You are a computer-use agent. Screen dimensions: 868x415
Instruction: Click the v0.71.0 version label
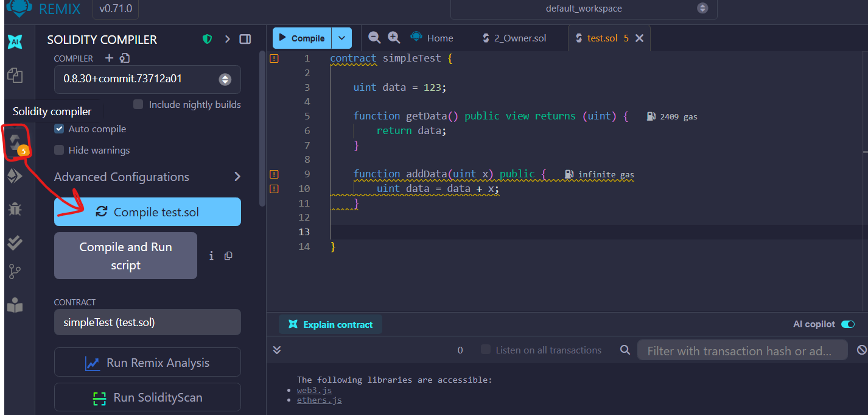coord(116,9)
